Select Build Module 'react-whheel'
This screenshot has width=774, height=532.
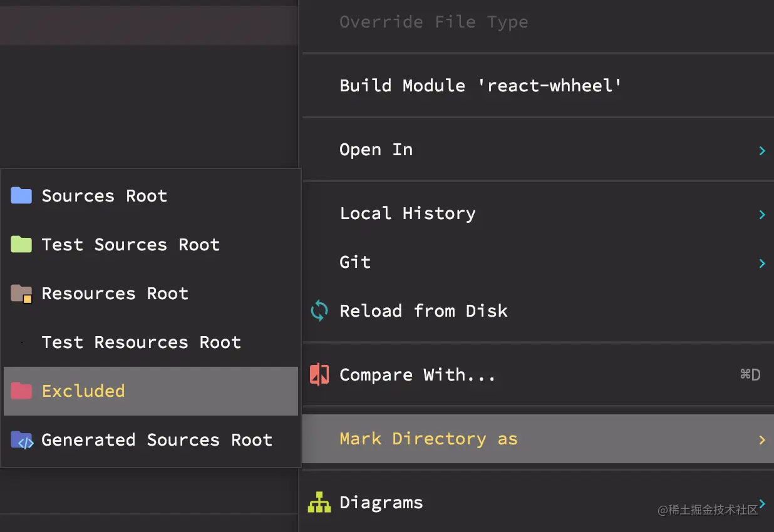pyautogui.click(x=480, y=86)
